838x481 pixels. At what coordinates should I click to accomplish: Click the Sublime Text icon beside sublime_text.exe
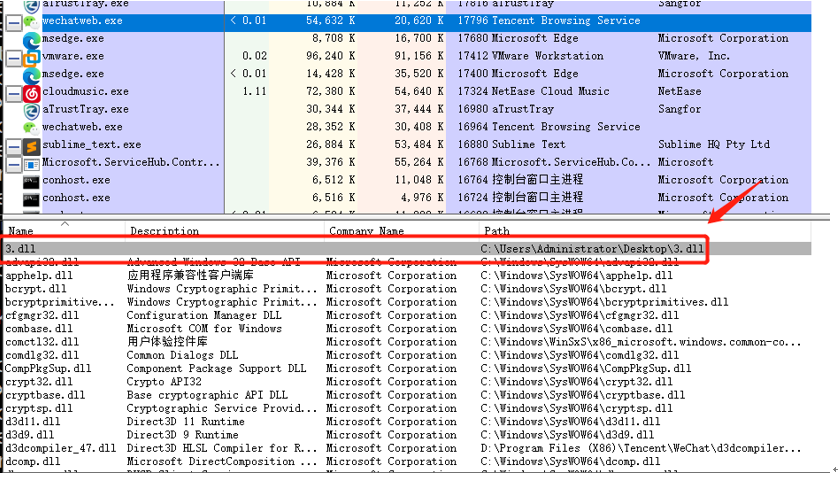[x=32, y=146]
